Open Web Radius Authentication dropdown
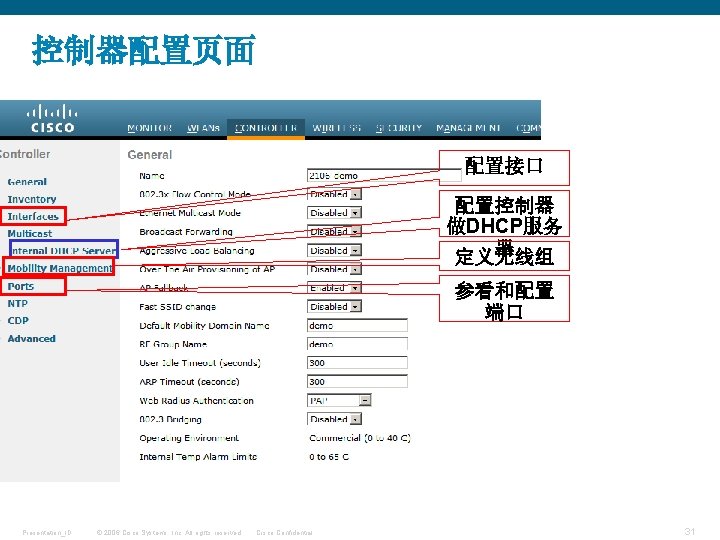Viewport: 720px width, 540px height. [339, 400]
